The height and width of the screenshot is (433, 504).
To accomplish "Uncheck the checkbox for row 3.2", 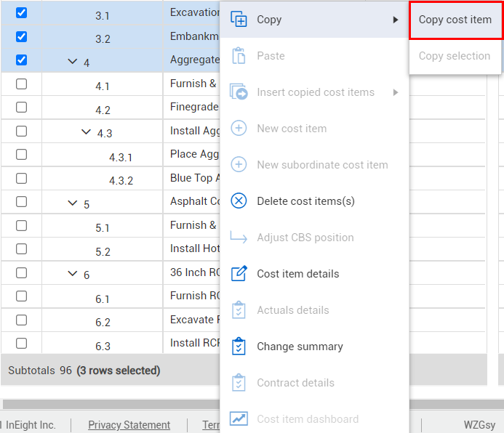I will coord(21,36).
